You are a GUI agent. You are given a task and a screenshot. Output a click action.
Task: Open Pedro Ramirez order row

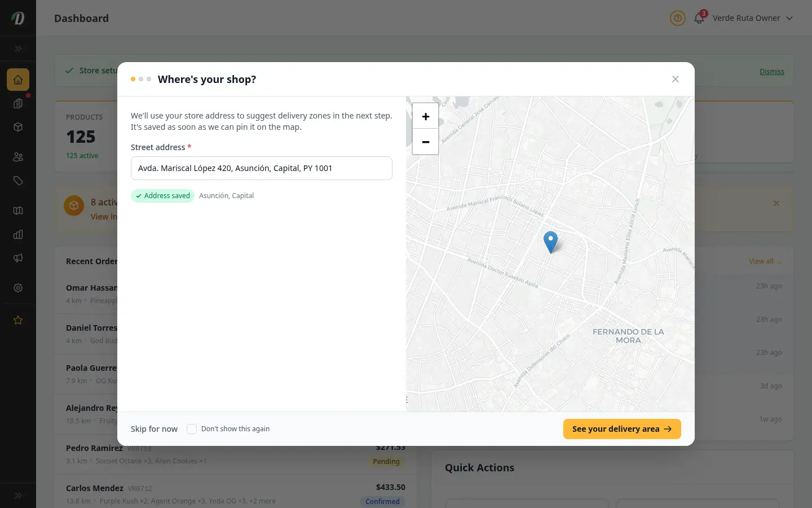(236, 454)
